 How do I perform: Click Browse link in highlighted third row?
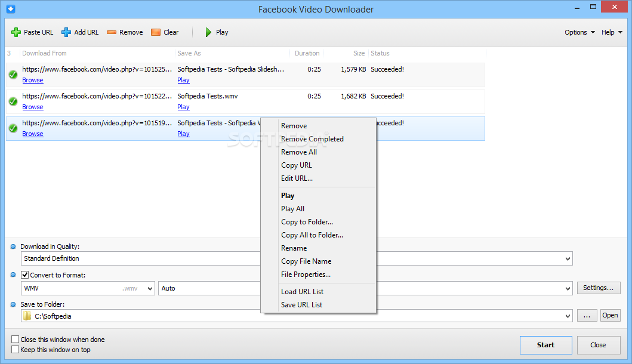33,134
